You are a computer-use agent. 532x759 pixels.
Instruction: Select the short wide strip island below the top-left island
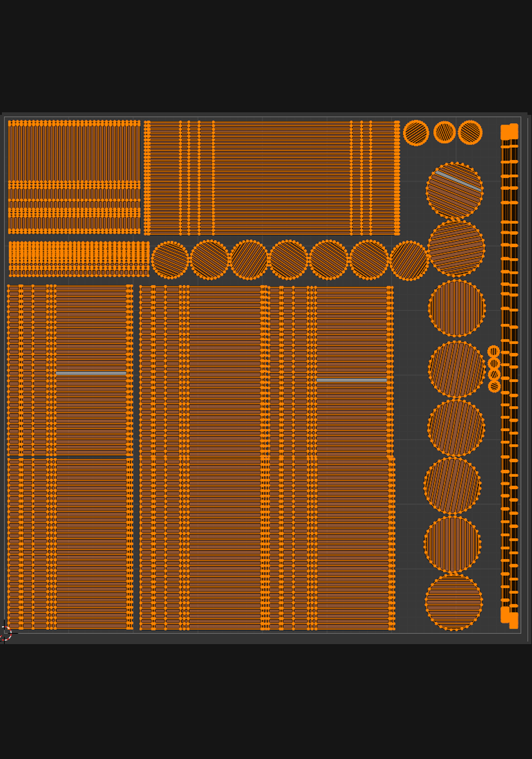tap(78, 259)
